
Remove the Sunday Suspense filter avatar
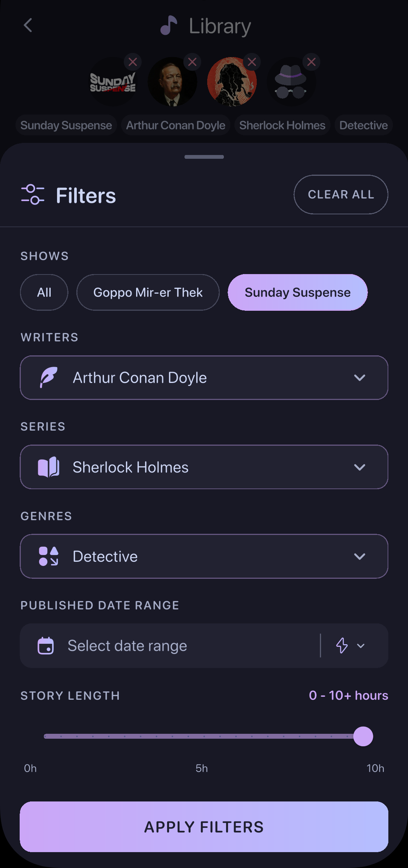coord(132,62)
